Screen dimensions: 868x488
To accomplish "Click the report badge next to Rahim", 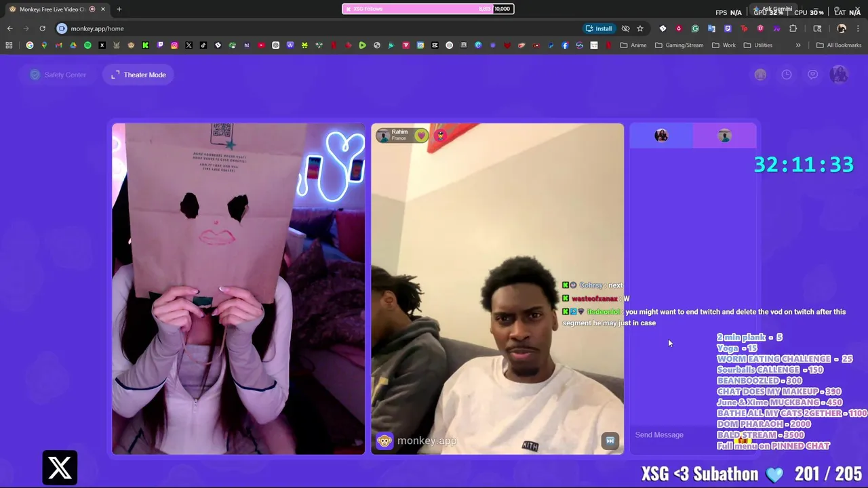I will (441, 136).
